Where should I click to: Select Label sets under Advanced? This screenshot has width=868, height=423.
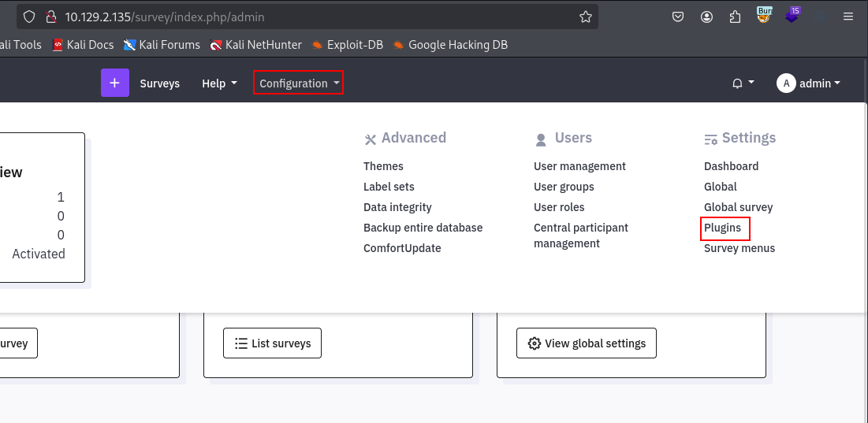(389, 187)
